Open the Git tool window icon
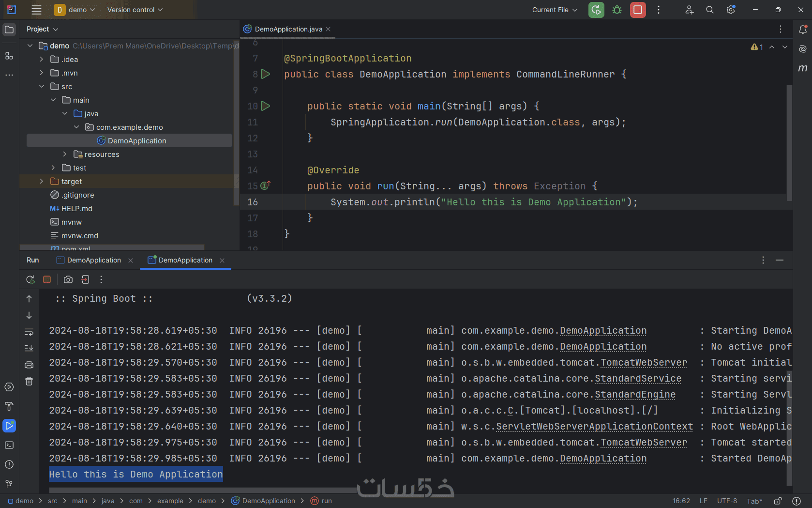This screenshot has height=508, width=812. click(x=9, y=484)
